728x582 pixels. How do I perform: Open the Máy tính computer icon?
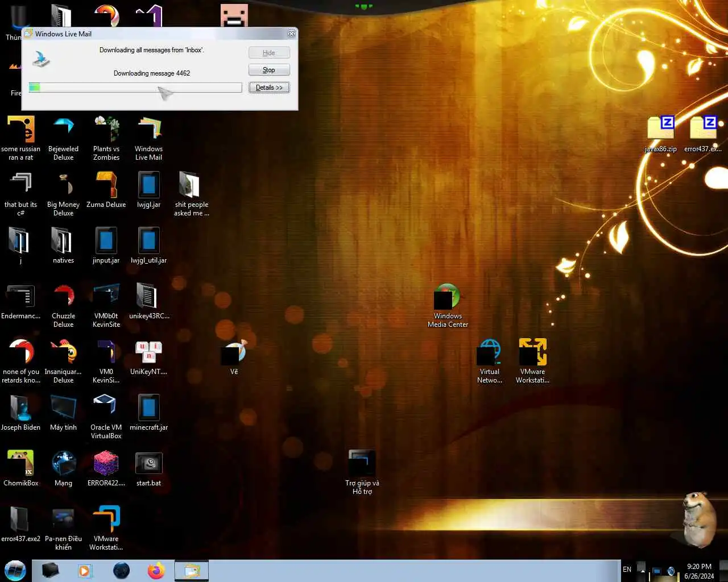63,413
